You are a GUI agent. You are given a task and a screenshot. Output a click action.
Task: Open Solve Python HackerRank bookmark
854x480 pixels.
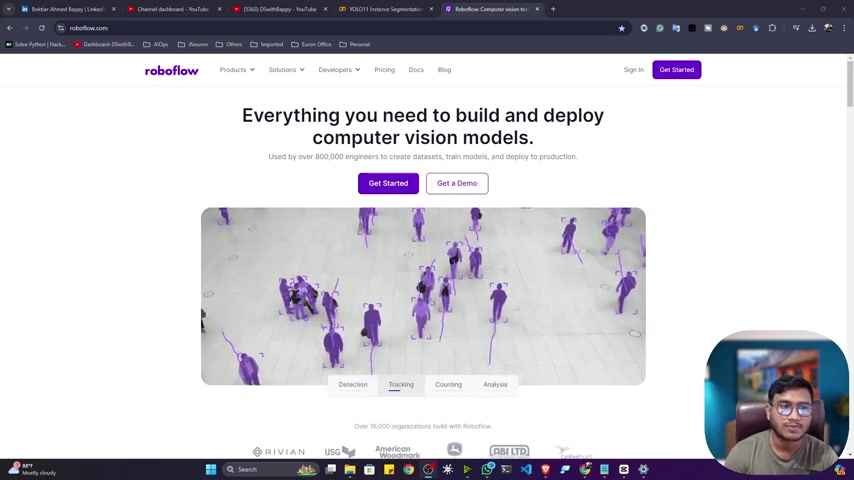(x=35, y=44)
